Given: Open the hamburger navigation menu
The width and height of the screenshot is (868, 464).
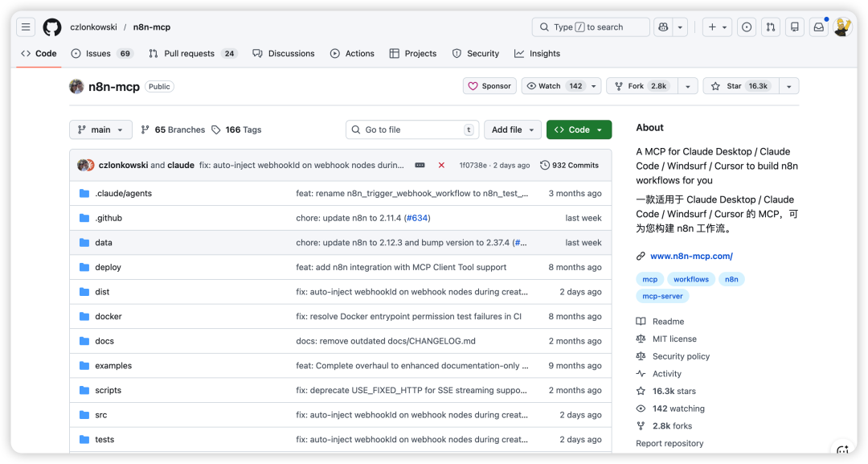Looking at the screenshot, I should (26, 27).
